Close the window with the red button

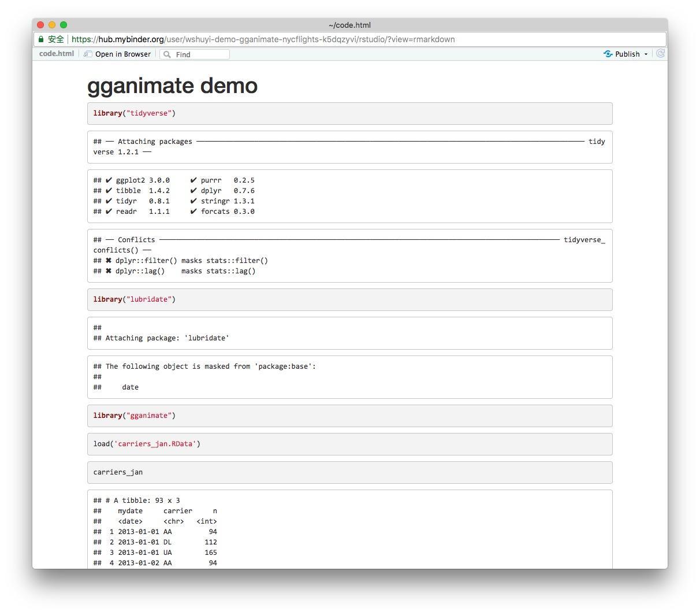[x=40, y=25]
